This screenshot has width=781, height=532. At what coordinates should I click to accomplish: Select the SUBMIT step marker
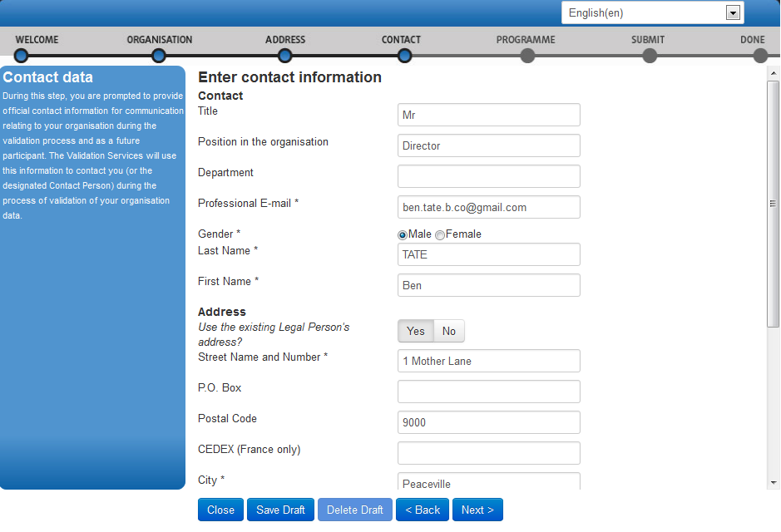click(x=650, y=56)
